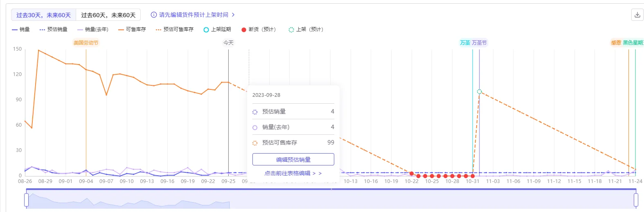Screen dimensions: 644x212
Task: Click y-axis value 90
Action: (19, 100)
